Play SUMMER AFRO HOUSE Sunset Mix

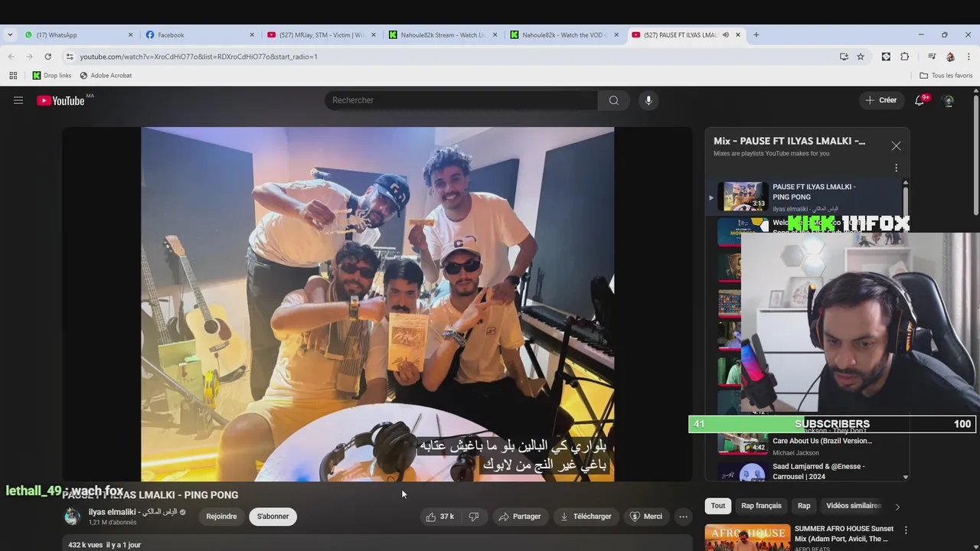point(844,533)
